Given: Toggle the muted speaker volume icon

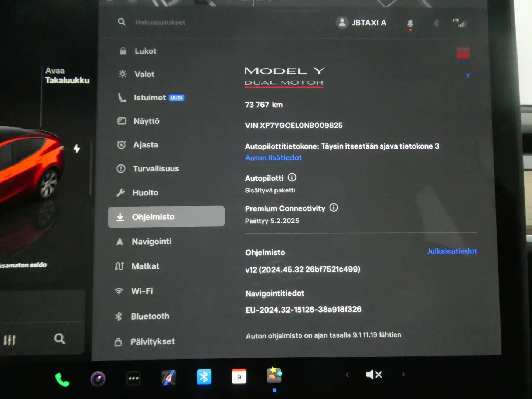Looking at the screenshot, I should (x=374, y=375).
